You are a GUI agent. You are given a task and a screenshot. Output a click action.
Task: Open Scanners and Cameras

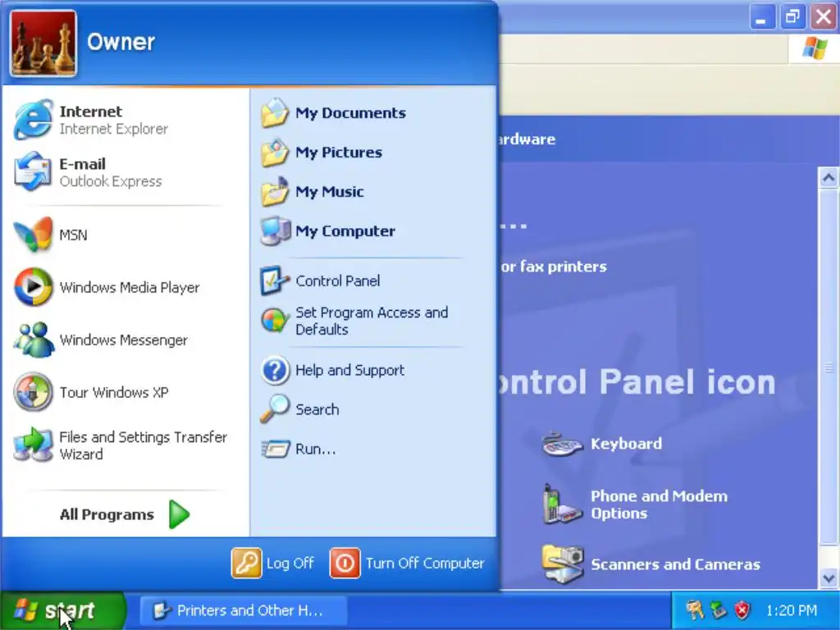point(651,564)
